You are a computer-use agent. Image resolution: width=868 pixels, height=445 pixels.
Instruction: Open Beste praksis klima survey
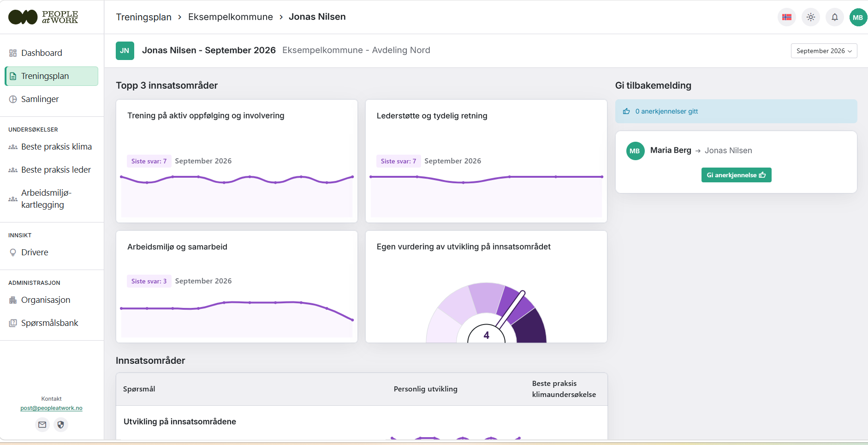tap(52, 147)
